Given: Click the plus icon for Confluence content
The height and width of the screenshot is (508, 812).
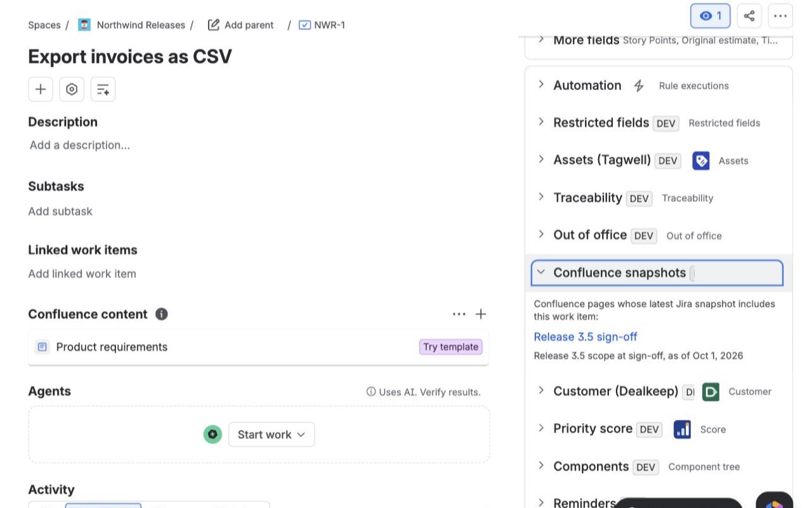Looking at the screenshot, I should coord(481,314).
